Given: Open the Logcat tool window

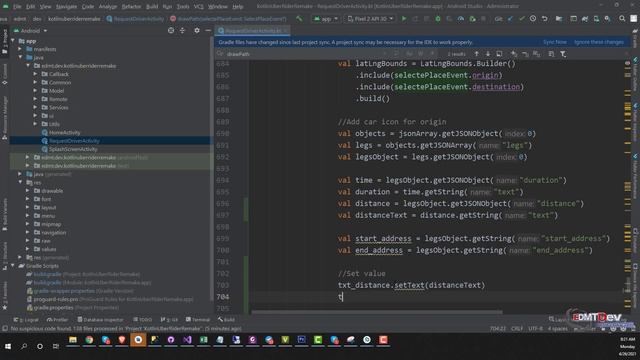Looking at the screenshot, I should click(x=26, y=320).
